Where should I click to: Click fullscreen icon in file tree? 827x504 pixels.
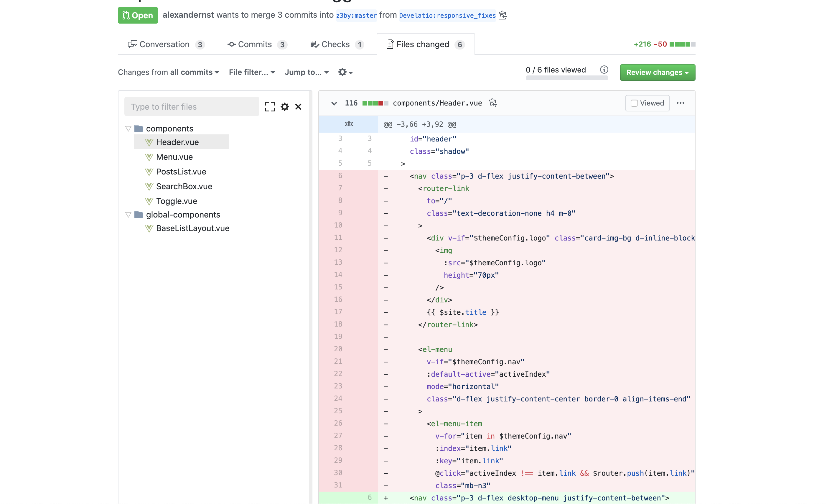270,107
